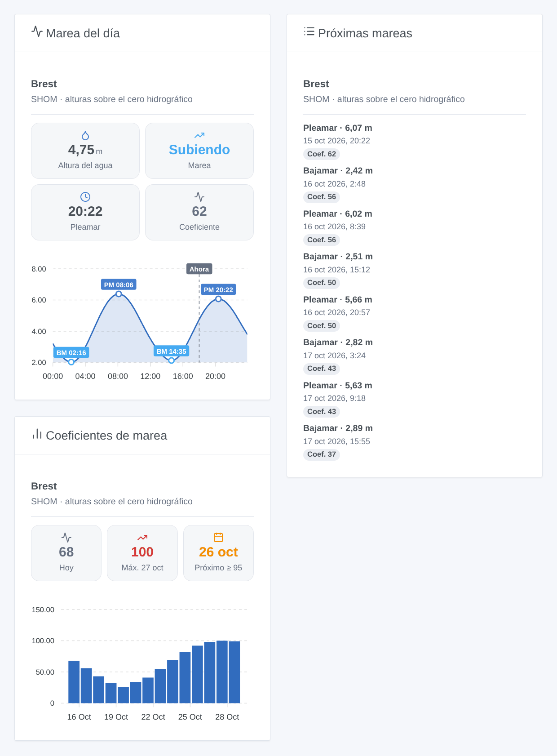Click Brest title in Próximas mareas panel
Screen dimensions: 557x756
pyautogui.click(x=316, y=84)
